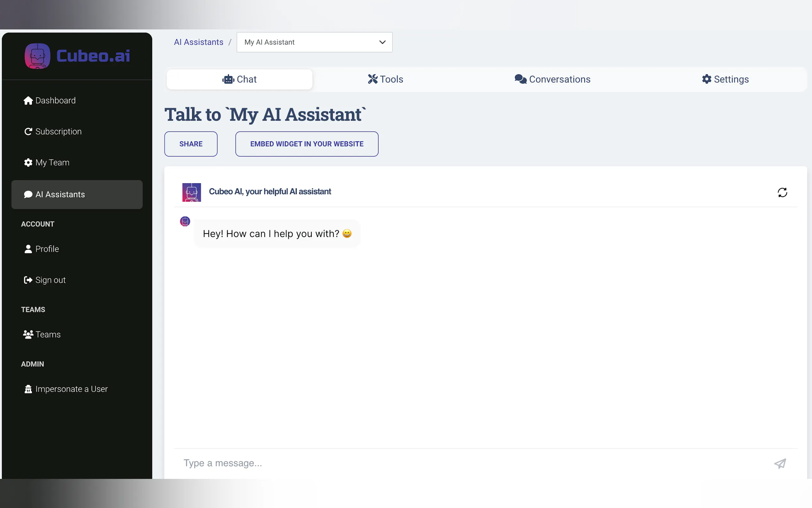Viewport: 812px width, 508px height.
Task: Switch to the Tools tab
Action: click(x=385, y=79)
